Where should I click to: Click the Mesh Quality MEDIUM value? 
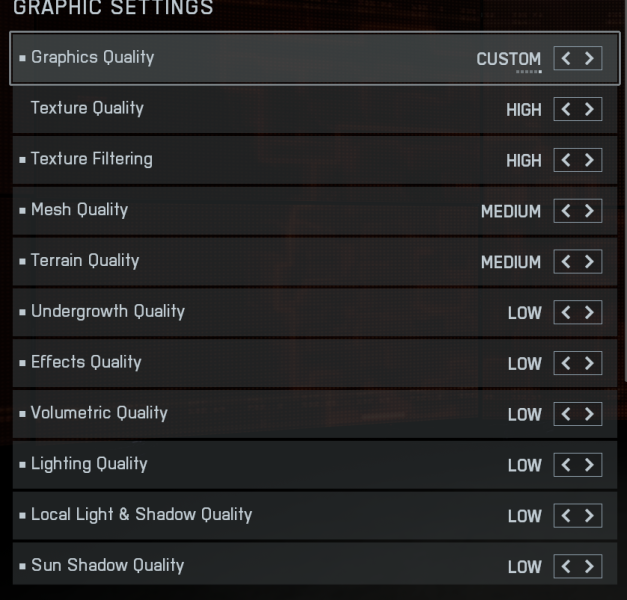coord(511,211)
